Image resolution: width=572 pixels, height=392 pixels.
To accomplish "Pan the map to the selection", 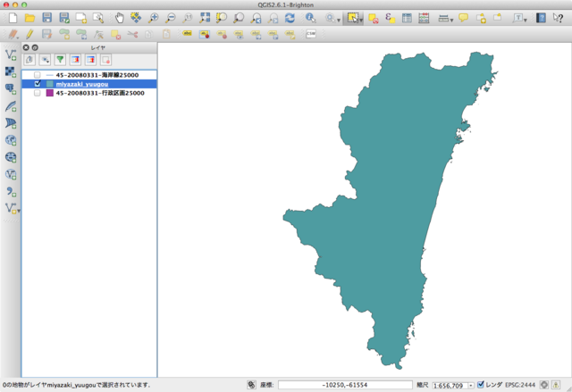I will (136, 18).
